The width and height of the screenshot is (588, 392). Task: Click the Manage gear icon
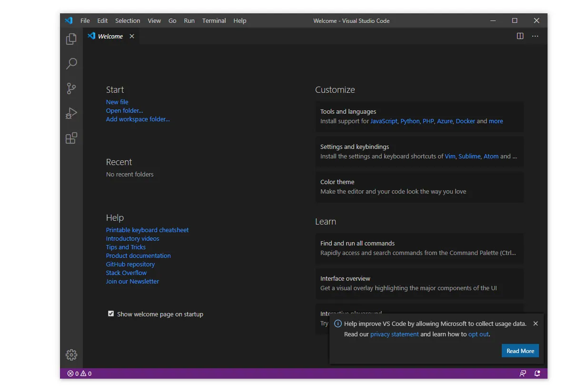tap(71, 354)
